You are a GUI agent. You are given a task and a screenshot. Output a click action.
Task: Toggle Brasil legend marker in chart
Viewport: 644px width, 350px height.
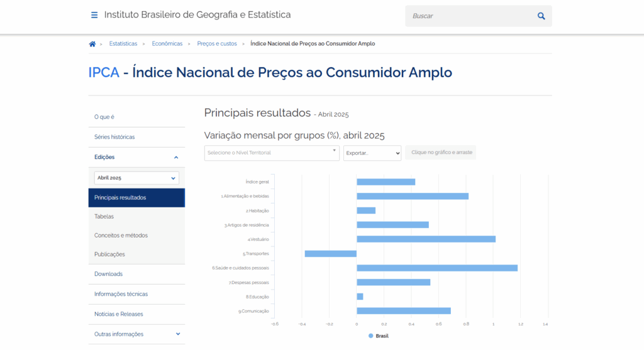point(371,336)
